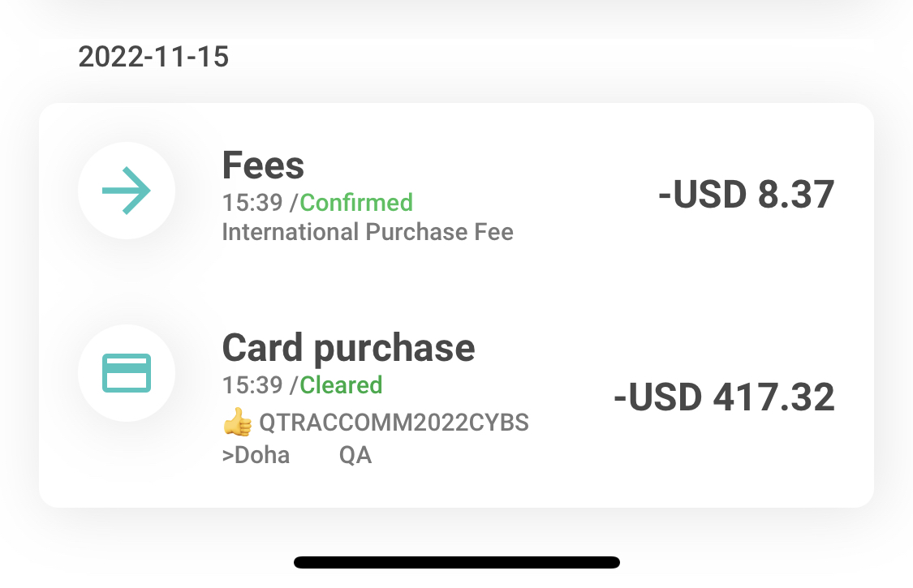The width and height of the screenshot is (913, 588).
Task: Select merchant name QTRACCOMM2022CYBS
Action: click(x=394, y=423)
